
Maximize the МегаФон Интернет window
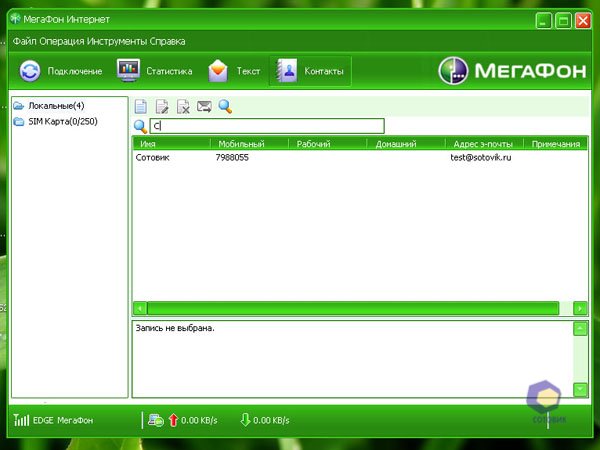[x=563, y=21]
